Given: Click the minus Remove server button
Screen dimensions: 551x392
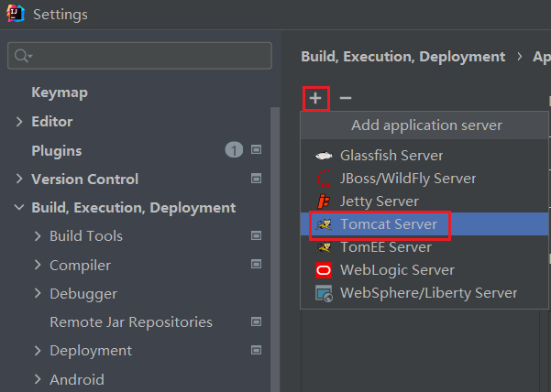Looking at the screenshot, I should (346, 98).
